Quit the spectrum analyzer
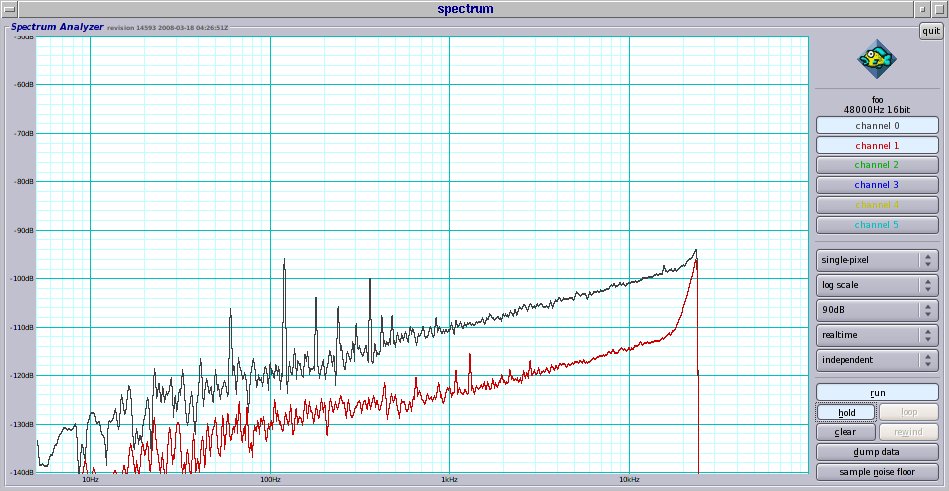949x491 pixels. click(930, 31)
